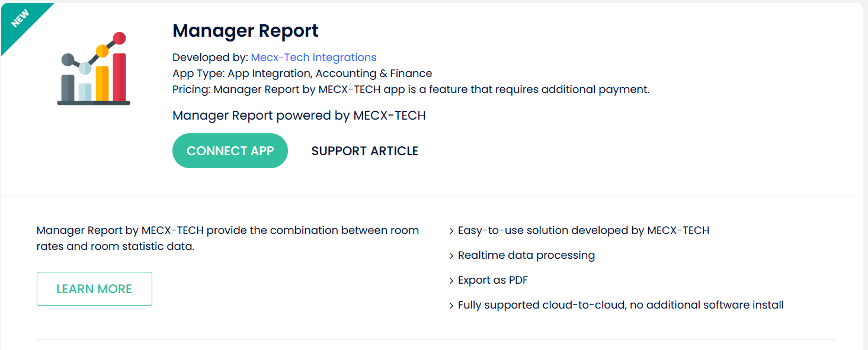Select the Export as PDF feature text
868x350 pixels.
492,280
